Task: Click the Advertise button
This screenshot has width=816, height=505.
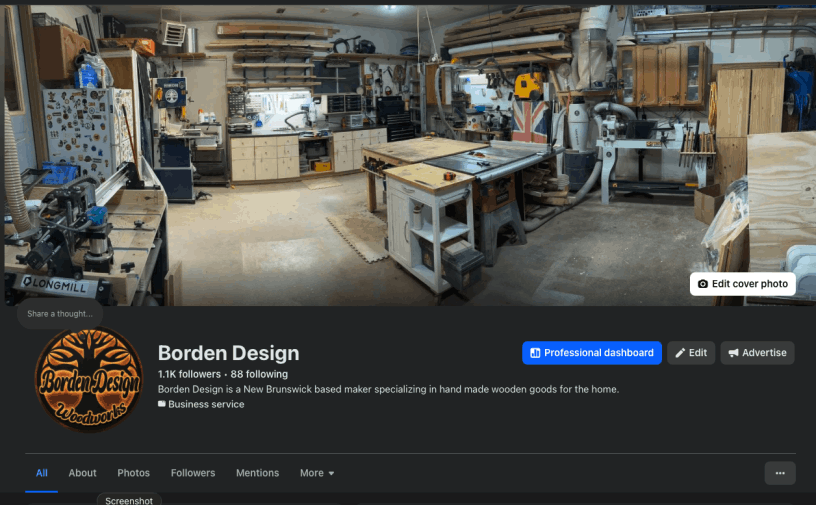Action: [757, 353]
